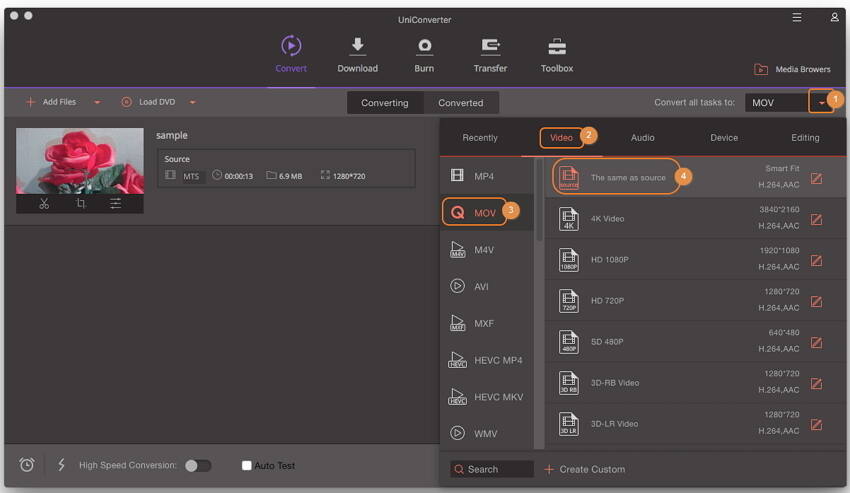Toggle High Speed Conversion switch
Screen dimensions: 850x493
point(198,465)
